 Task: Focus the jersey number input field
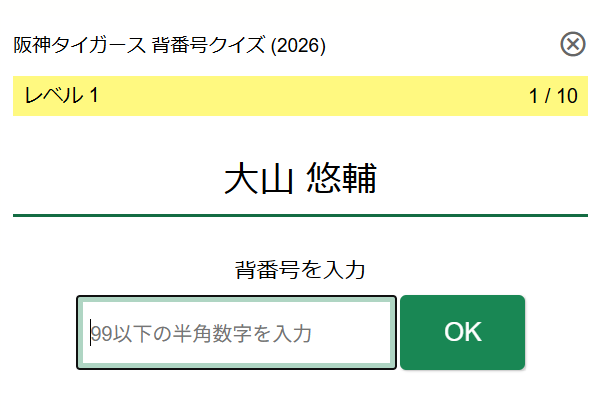[x=236, y=333]
